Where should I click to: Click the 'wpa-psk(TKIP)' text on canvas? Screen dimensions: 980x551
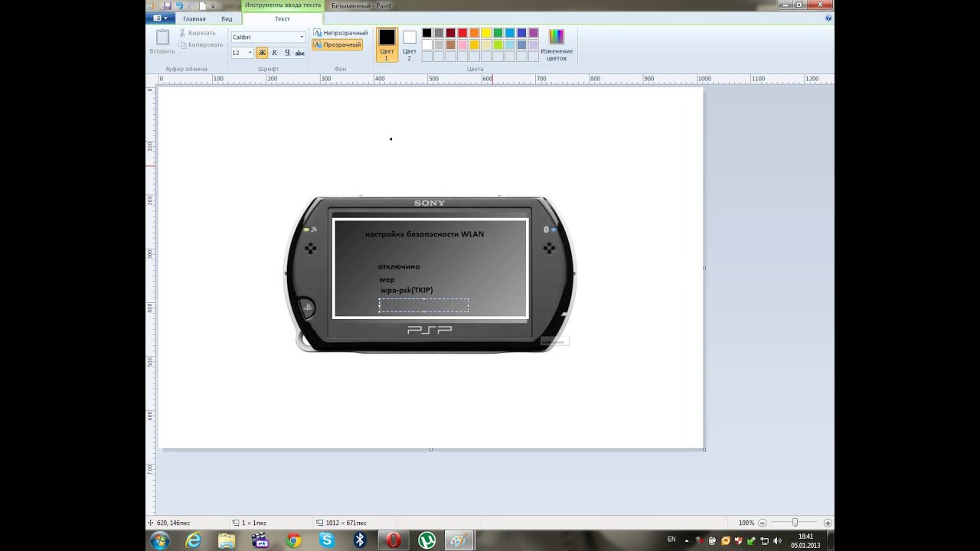coord(407,290)
